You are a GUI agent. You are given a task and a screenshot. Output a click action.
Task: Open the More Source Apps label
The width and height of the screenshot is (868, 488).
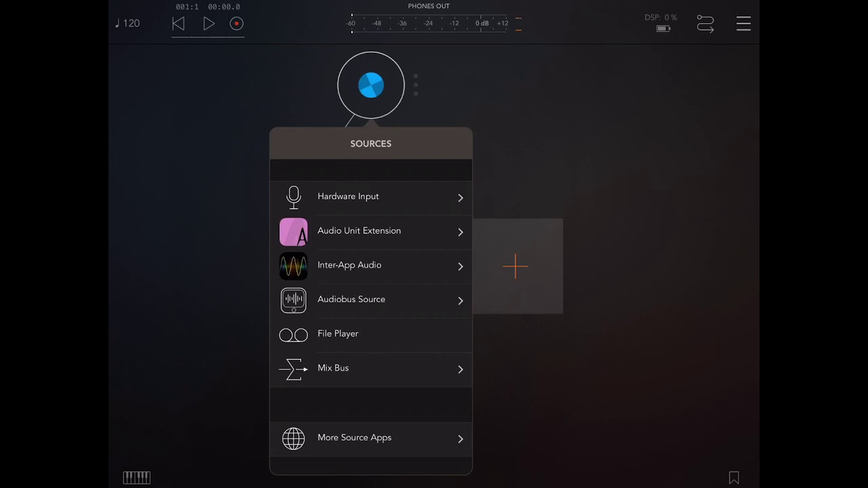point(354,438)
